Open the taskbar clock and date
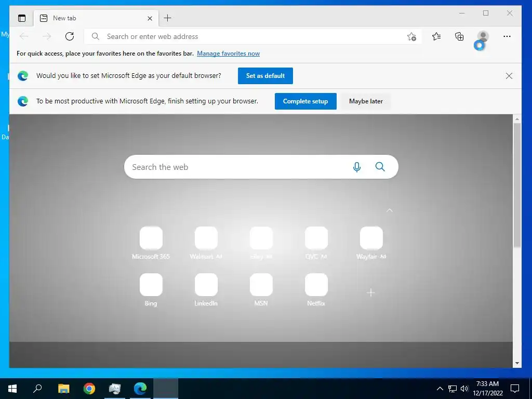 [487, 389]
